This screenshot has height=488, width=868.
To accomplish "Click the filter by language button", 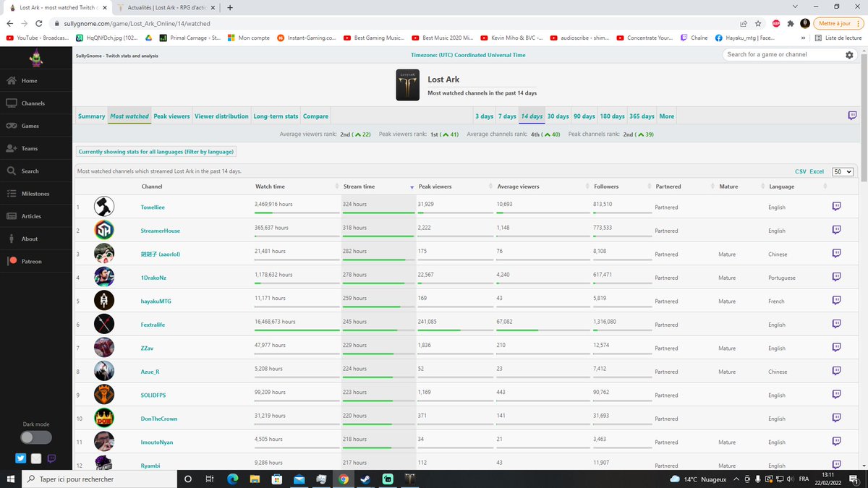I will [156, 152].
